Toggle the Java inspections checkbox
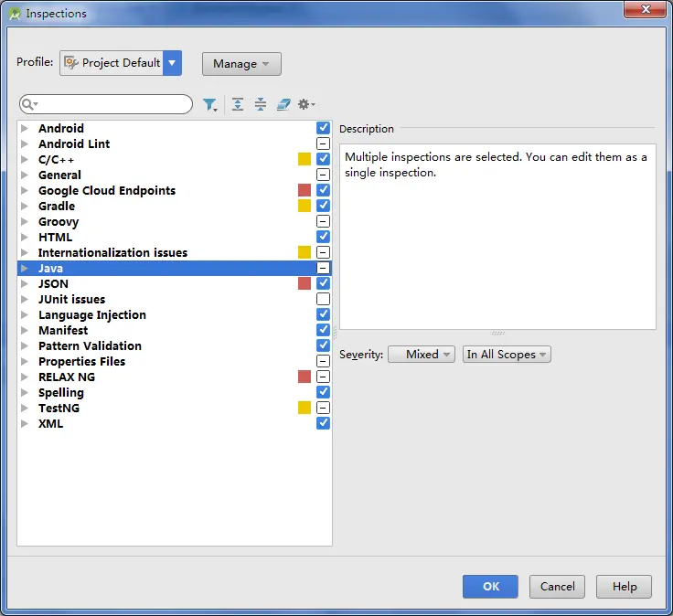Image resolution: width=673 pixels, height=616 pixels. 323,268
